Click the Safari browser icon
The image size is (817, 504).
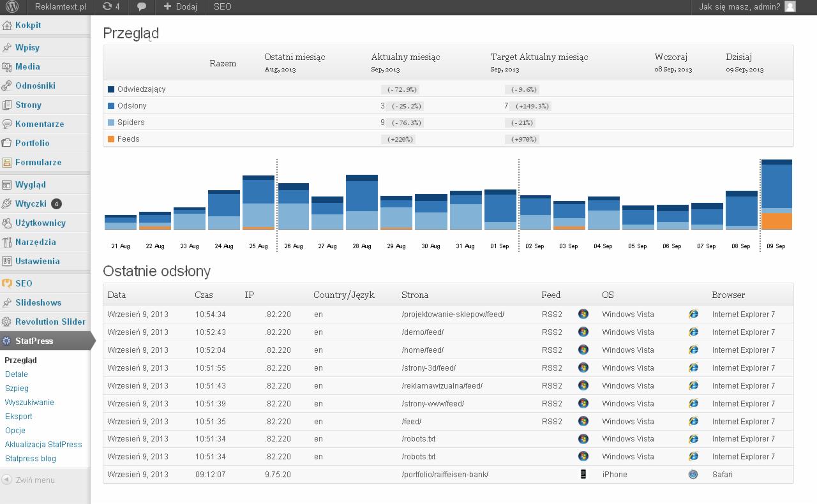(693, 474)
